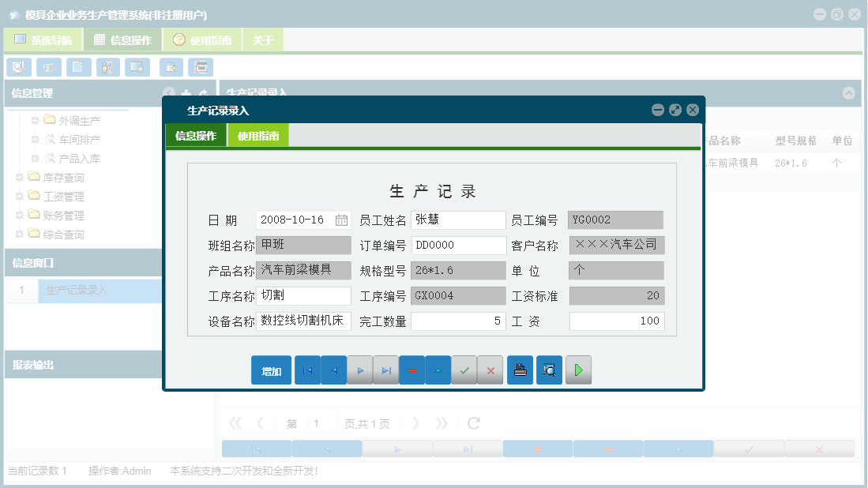Expand the 账务管理 folder
Viewport: 868px width, 488px height.
pos(19,215)
